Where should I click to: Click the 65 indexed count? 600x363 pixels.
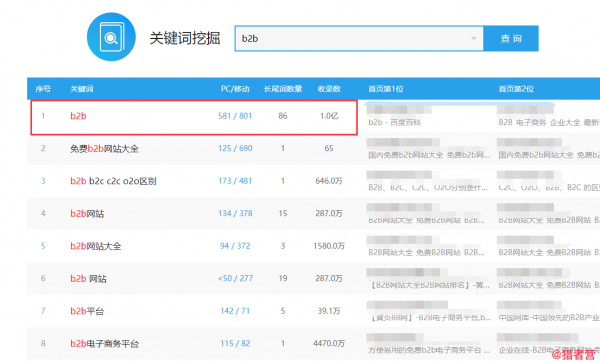coord(329,148)
